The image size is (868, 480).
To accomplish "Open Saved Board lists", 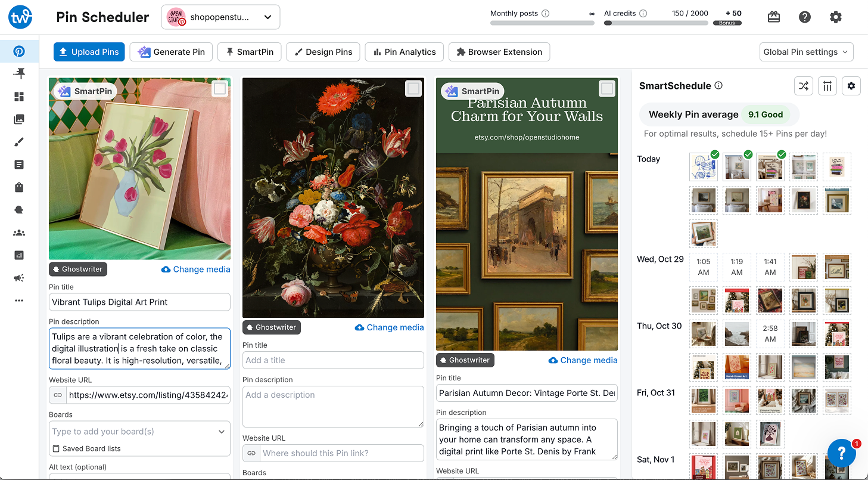I will (x=86, y=448).
